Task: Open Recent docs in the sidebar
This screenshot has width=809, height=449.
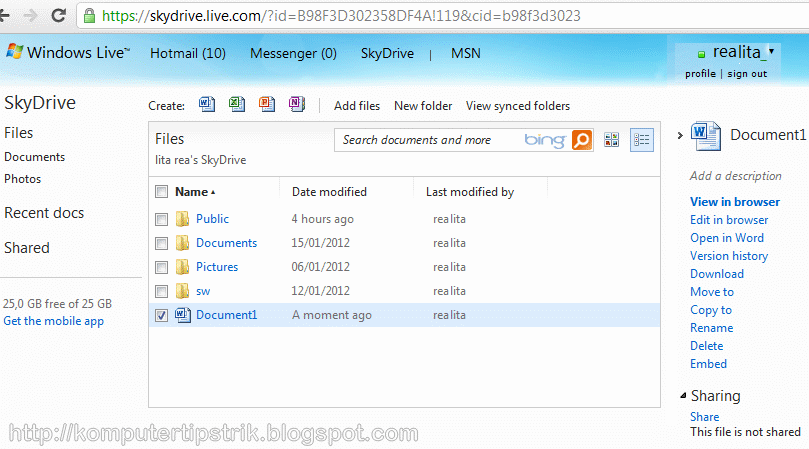Action: click(44, 213)
